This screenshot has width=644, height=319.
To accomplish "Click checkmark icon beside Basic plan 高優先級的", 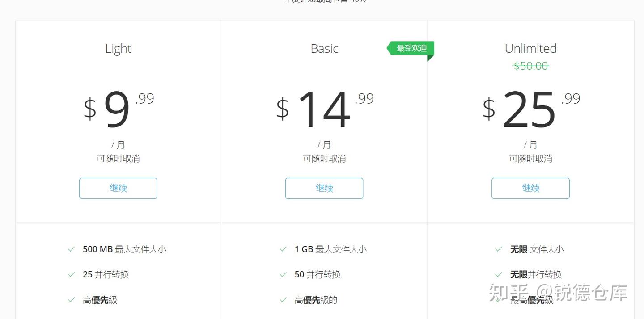I will (283, 300).
